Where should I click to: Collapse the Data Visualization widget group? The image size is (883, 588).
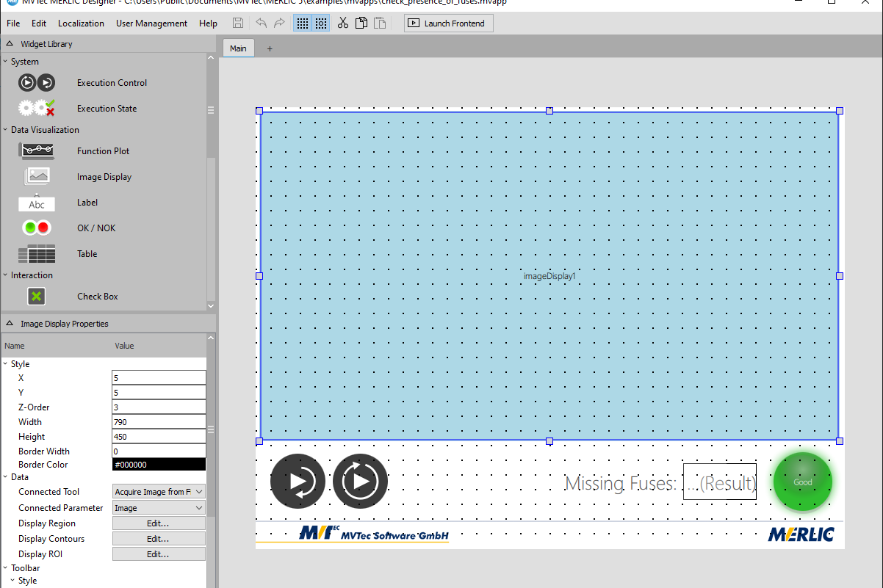coord(6,130)
